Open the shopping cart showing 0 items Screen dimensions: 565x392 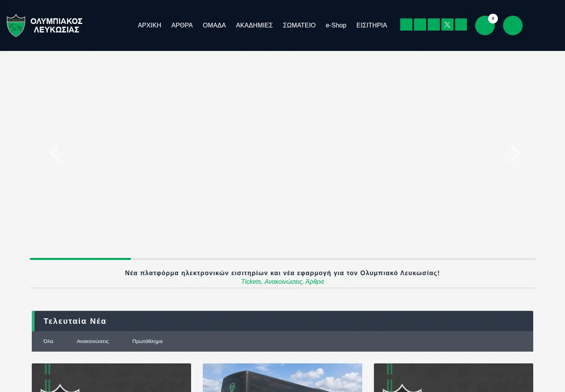click(485, 25)
